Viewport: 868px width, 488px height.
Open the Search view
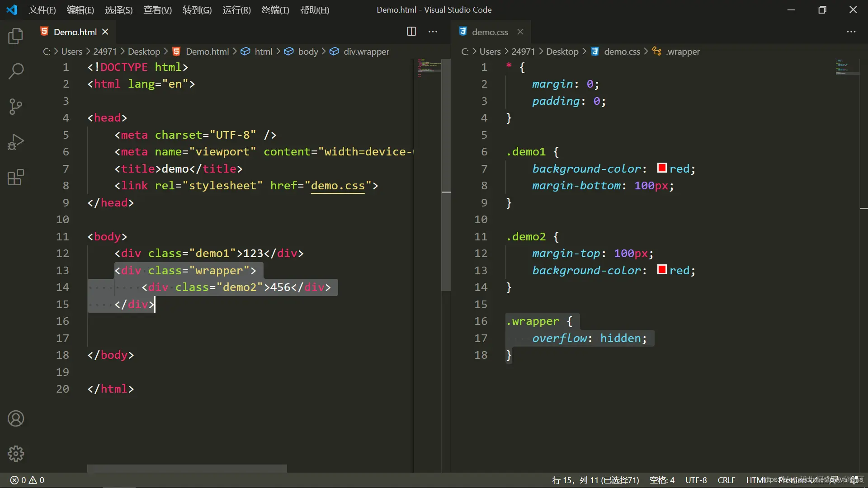pos(16,71)
